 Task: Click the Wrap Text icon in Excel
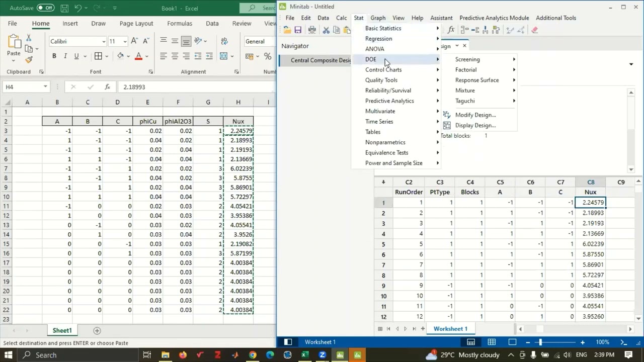(x=224, y=41)
